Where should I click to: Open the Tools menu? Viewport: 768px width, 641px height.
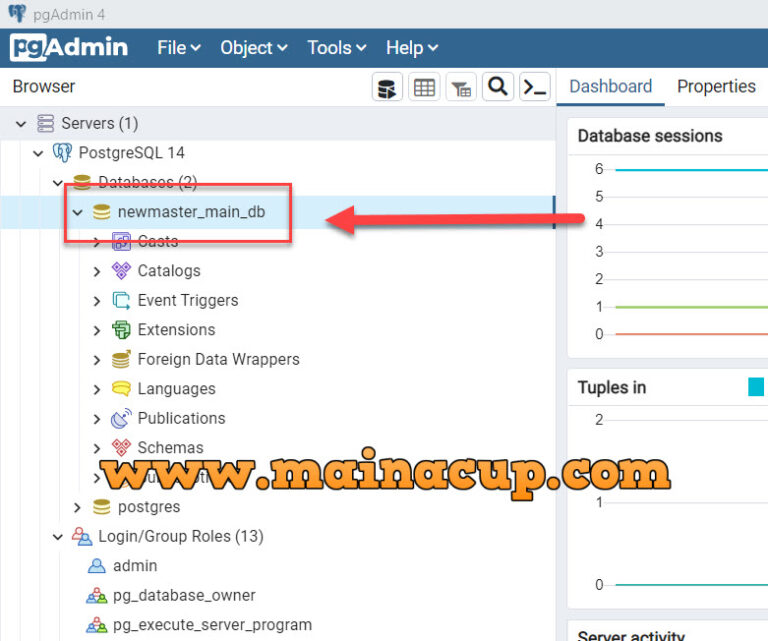tap(336, 47)
